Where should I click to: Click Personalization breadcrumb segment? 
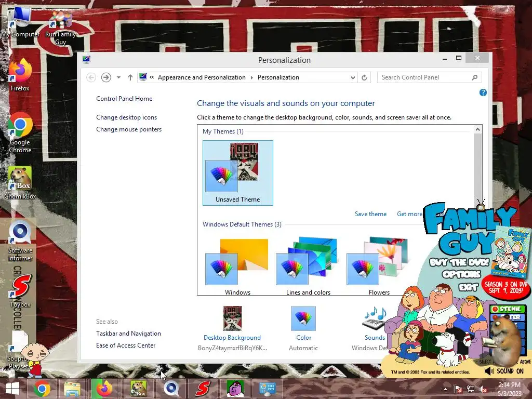pyautogui.click(x=278, y=77)
